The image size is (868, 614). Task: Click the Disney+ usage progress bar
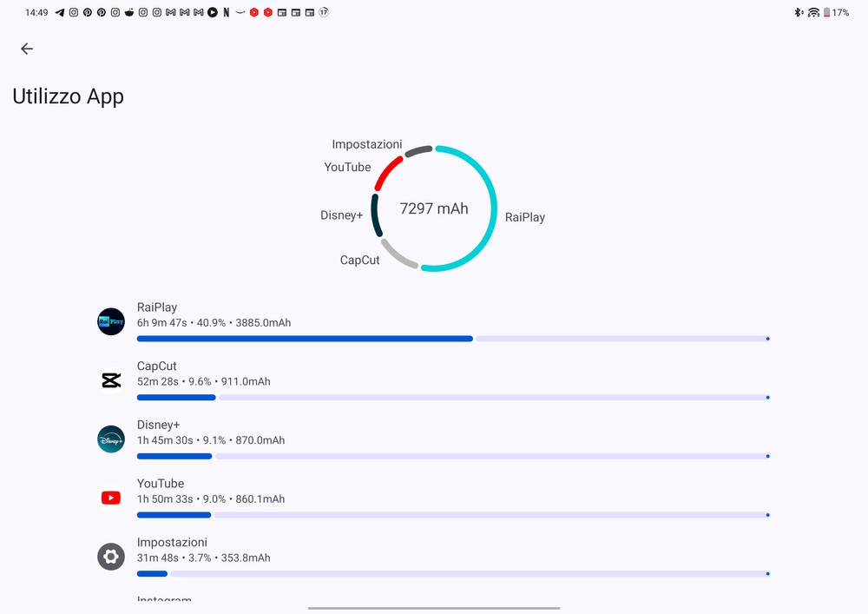pos(453,456)
